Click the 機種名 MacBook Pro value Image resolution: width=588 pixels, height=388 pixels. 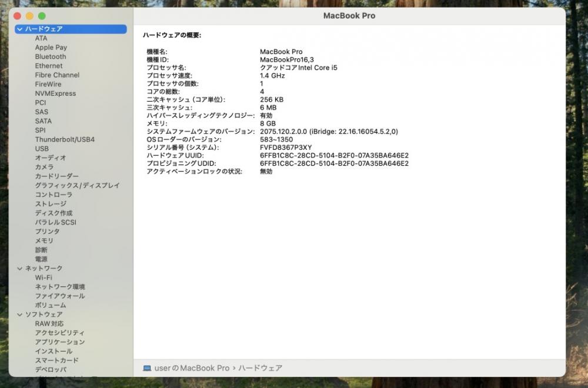click(281, 52)
